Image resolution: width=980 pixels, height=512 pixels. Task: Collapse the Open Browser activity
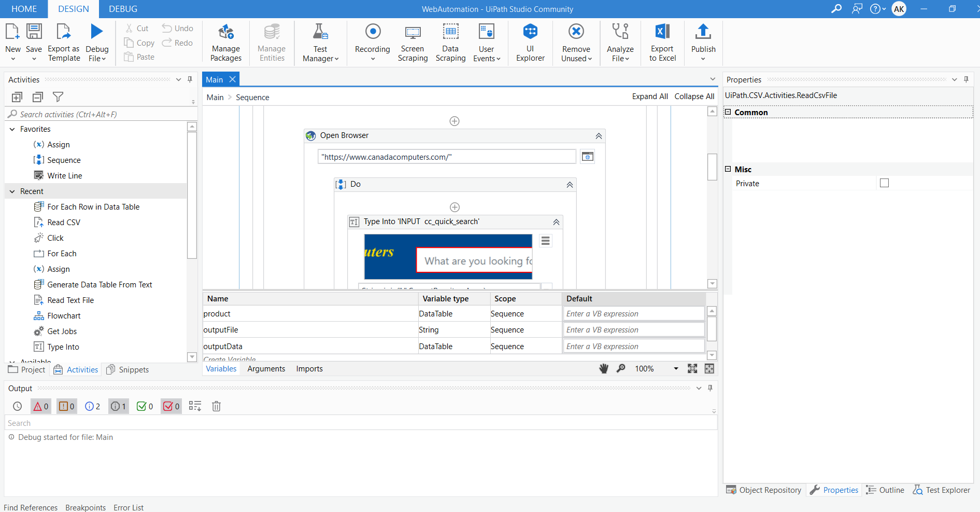pyautogui.click(x=599, y=136)
